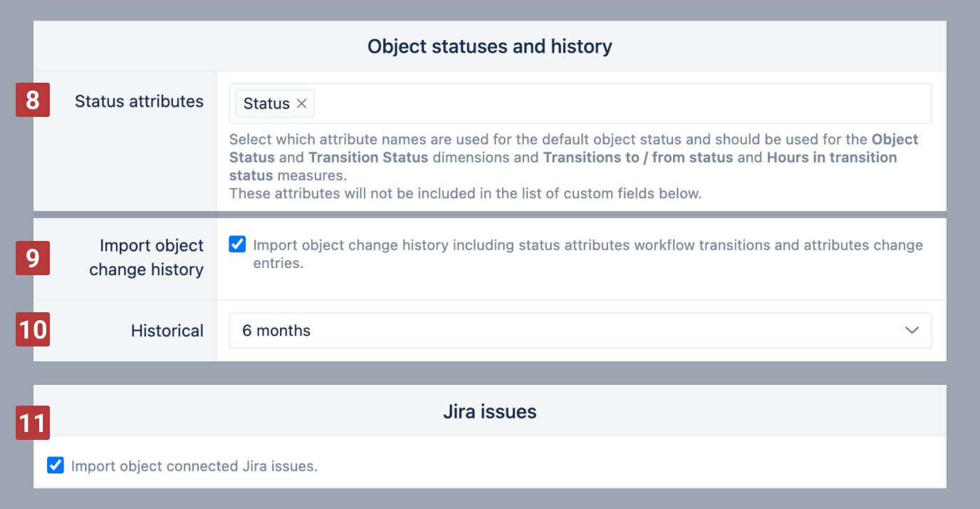The height and width of the screenshot is (509, 980).
Task: Click the bold "Hours in transition status" help text
Action: pos(831,158)
